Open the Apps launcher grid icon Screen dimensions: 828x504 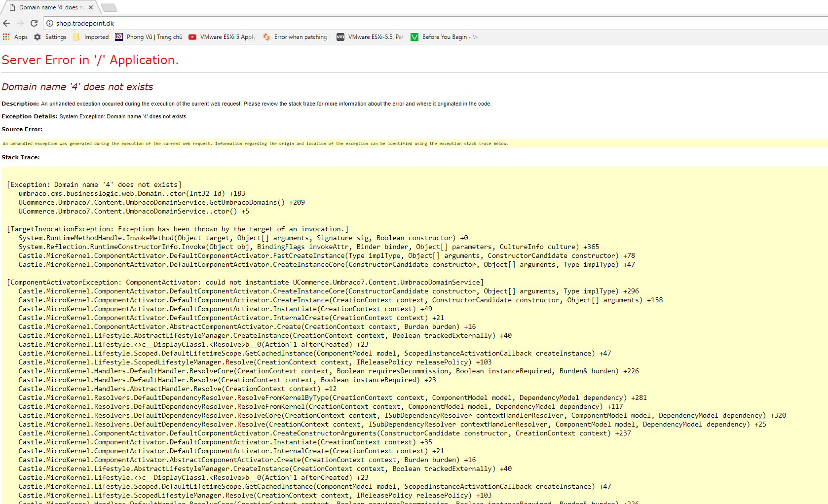[x=6, y=36]
